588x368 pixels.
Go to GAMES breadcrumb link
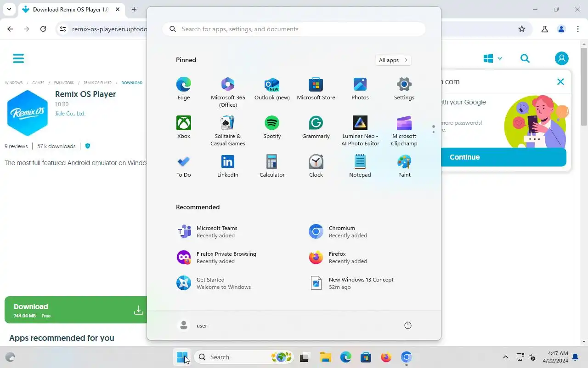click(x=38, y=83)
